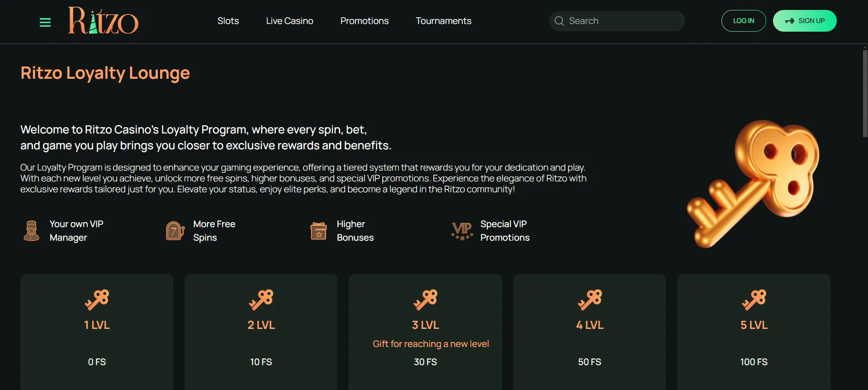
Task: Click 'Gift for reaching a new level' text
Action: click(431, 344)
